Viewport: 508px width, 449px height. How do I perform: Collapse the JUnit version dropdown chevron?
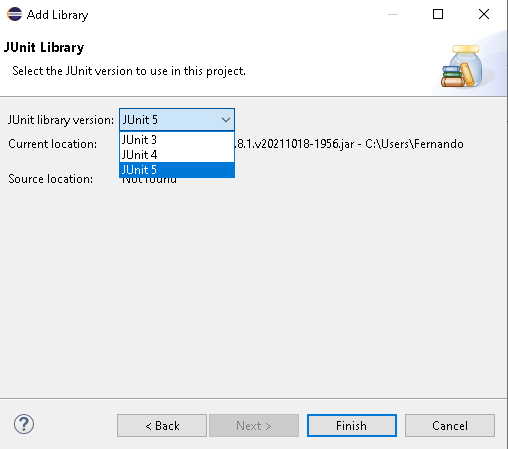pos(226,120)
